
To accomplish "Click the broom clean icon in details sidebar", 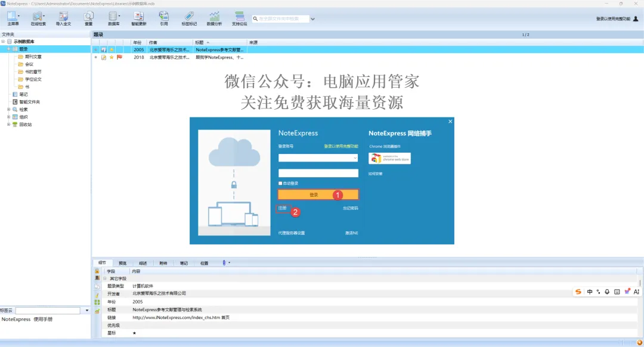I will coord(97,295).
